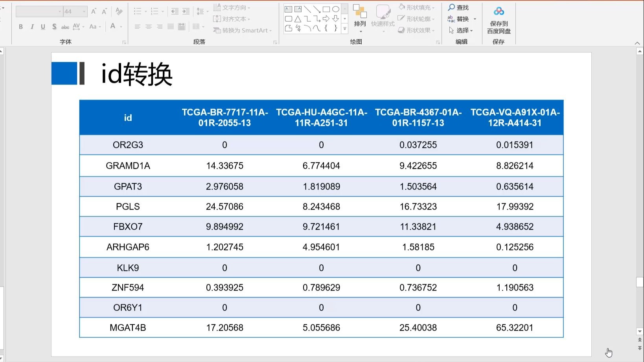Align text right in paragraph group

(159, 27)
